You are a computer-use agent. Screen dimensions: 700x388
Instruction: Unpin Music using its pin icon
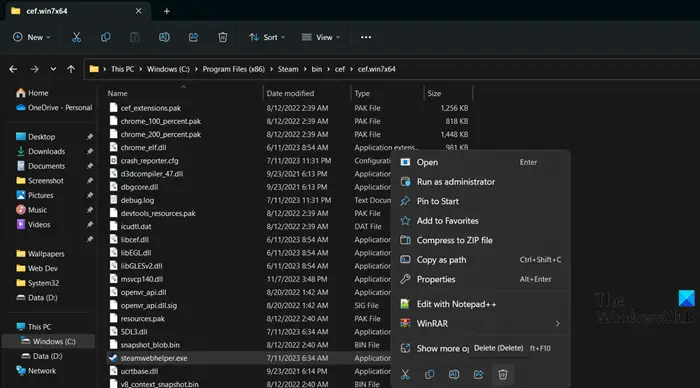tap(90, 210)
